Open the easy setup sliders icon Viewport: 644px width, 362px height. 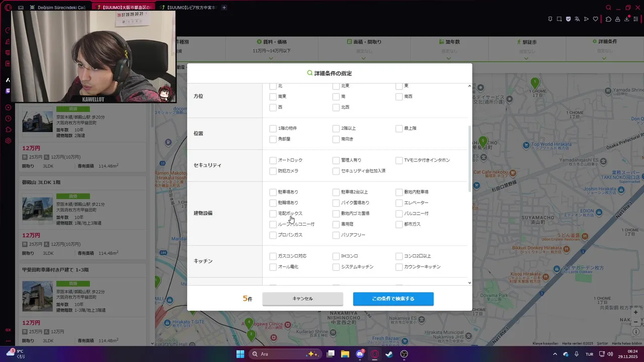[635, 19]
